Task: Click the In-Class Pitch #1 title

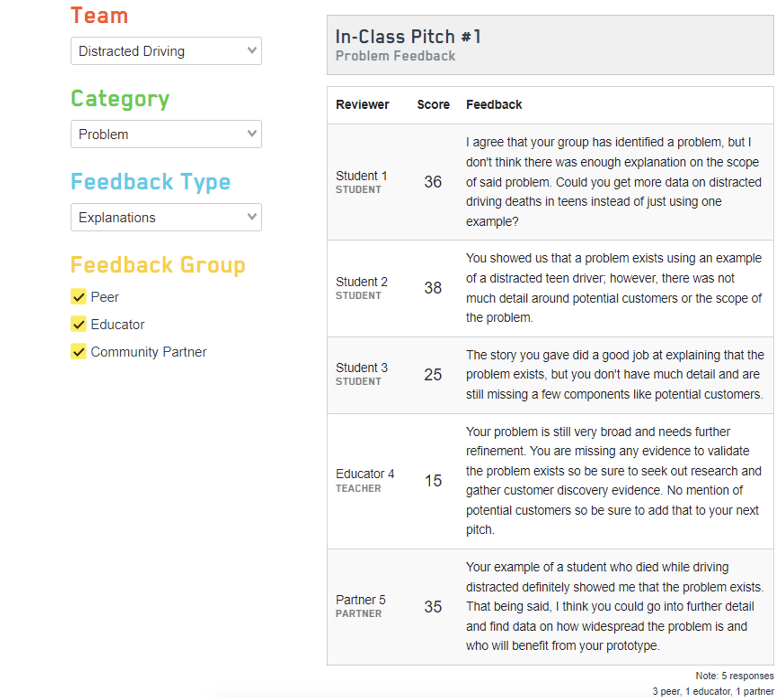Action: 408,37
